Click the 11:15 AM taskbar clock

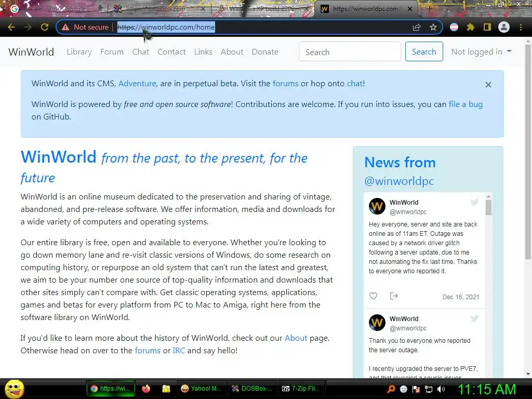(x=487, y=389)
